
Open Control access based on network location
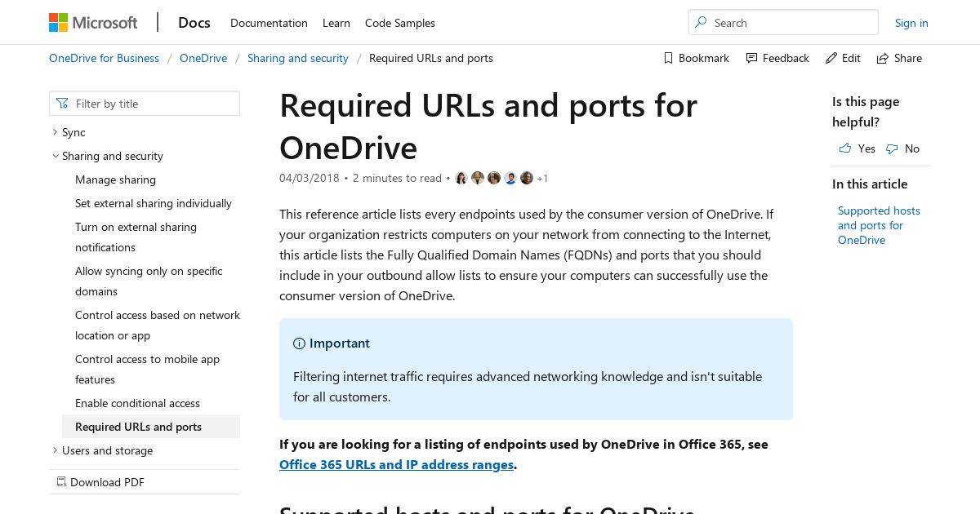pos(158,325)
